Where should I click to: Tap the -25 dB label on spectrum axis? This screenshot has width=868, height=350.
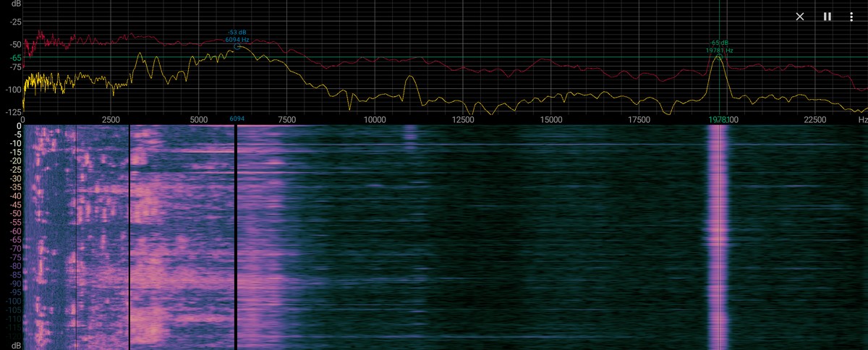point(15,22)
